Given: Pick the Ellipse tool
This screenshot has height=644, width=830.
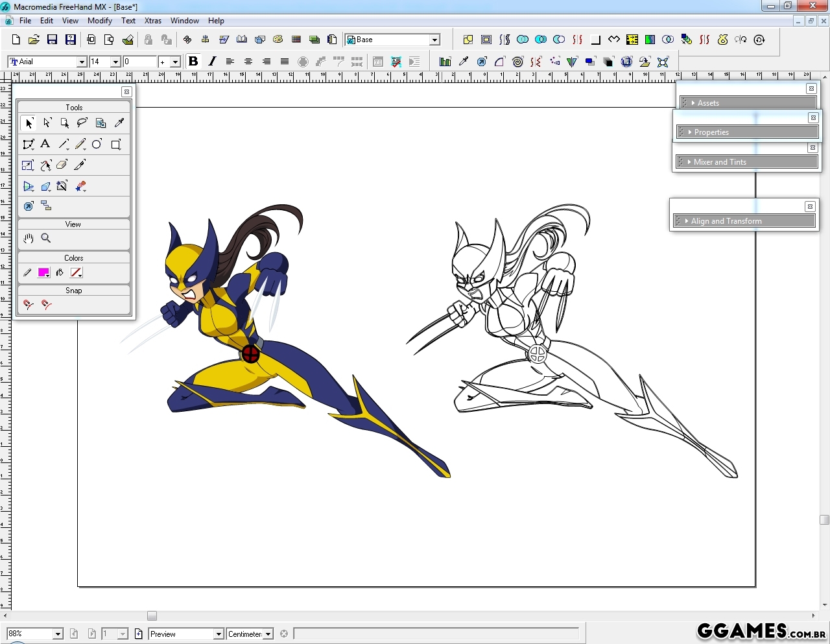Looking at the screenshot, I should tap(97, 144).
